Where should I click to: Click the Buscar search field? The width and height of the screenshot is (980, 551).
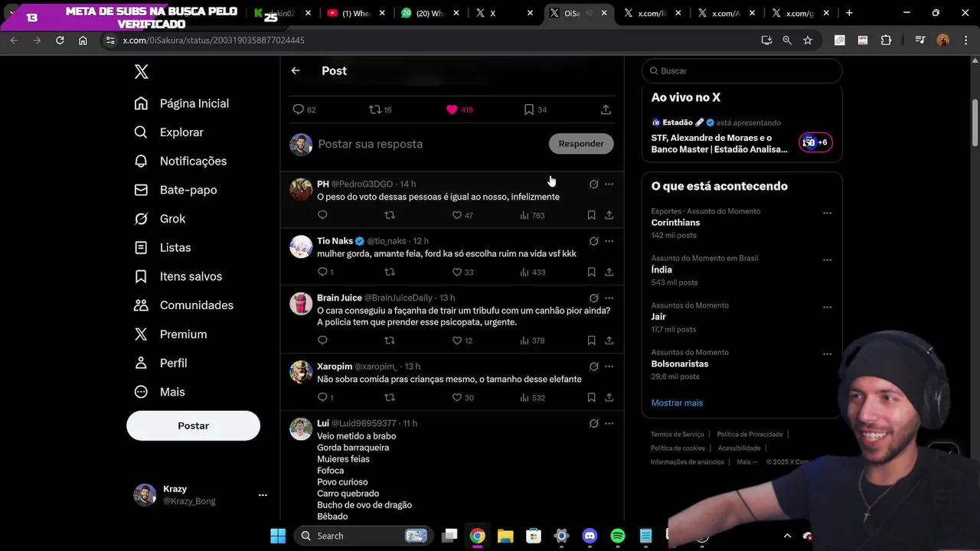(x=742, y=70)
